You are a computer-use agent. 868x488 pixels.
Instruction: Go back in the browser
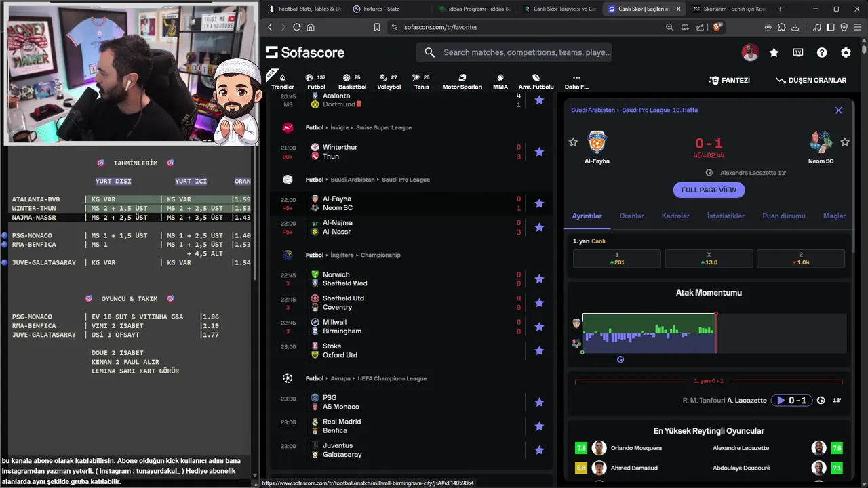coord(270,27)
